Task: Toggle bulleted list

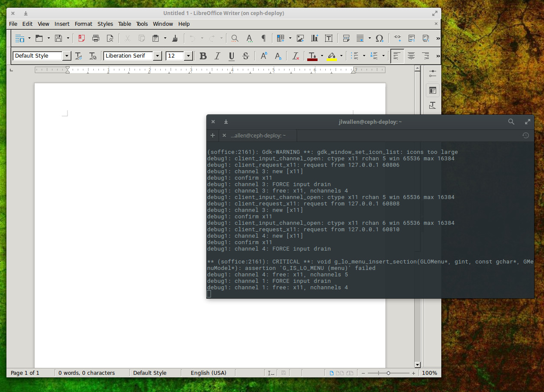Action: coord(355,56)
